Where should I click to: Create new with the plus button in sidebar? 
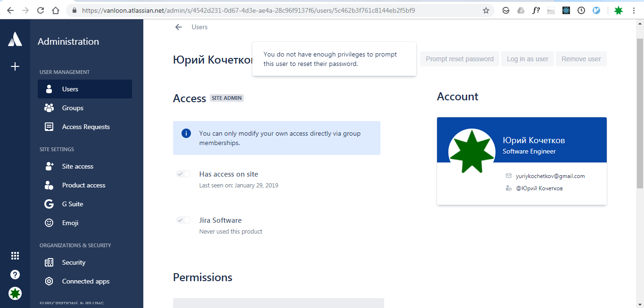(x=15, y=66)
